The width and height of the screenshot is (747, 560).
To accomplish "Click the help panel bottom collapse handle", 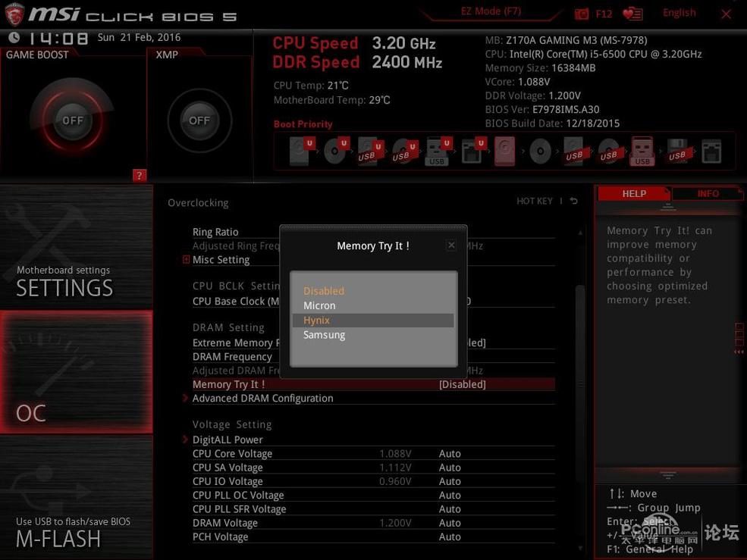I will [668, 475].
